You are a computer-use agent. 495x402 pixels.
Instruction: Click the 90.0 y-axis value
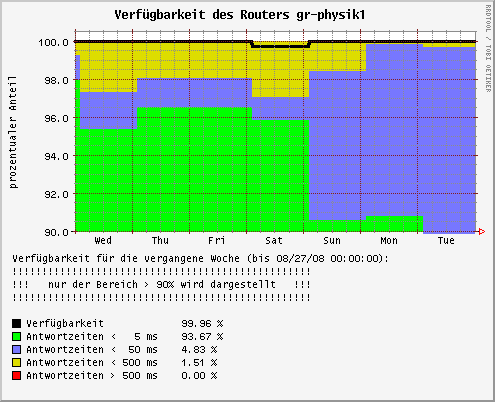56,232
